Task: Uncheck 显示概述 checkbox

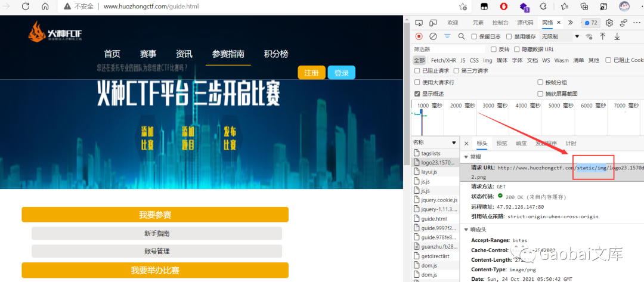Action: (x=417, y=94)
